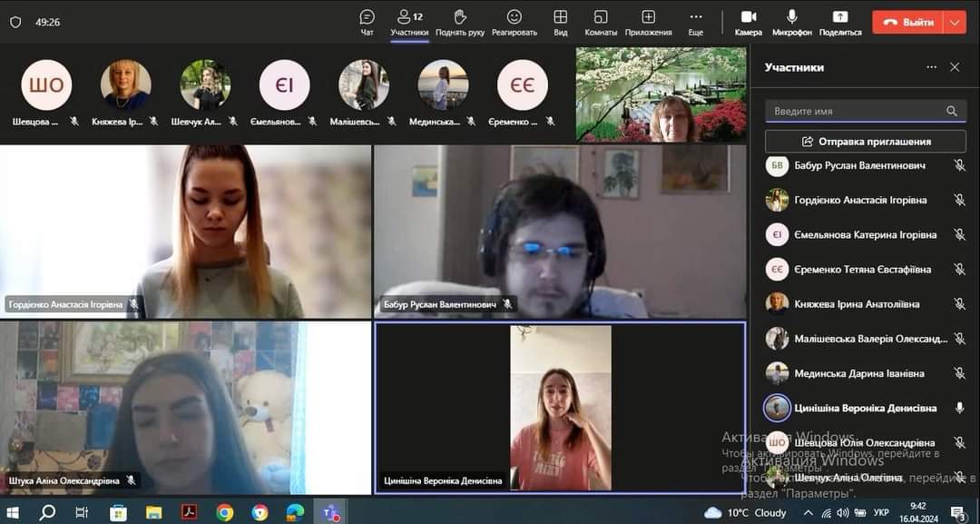Click muted mic icon for Княжева Ірина in list
This screenshot has height=524, width=980.
[959, 304]
